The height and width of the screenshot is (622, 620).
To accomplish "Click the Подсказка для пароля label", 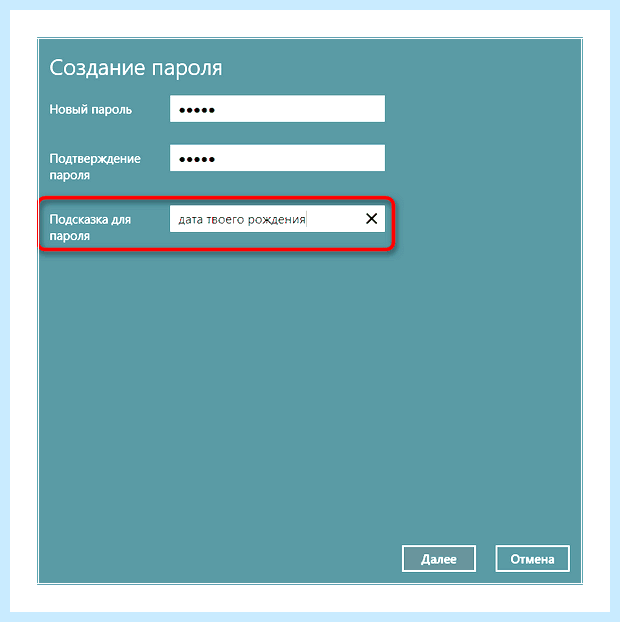I will coord(90,227).
